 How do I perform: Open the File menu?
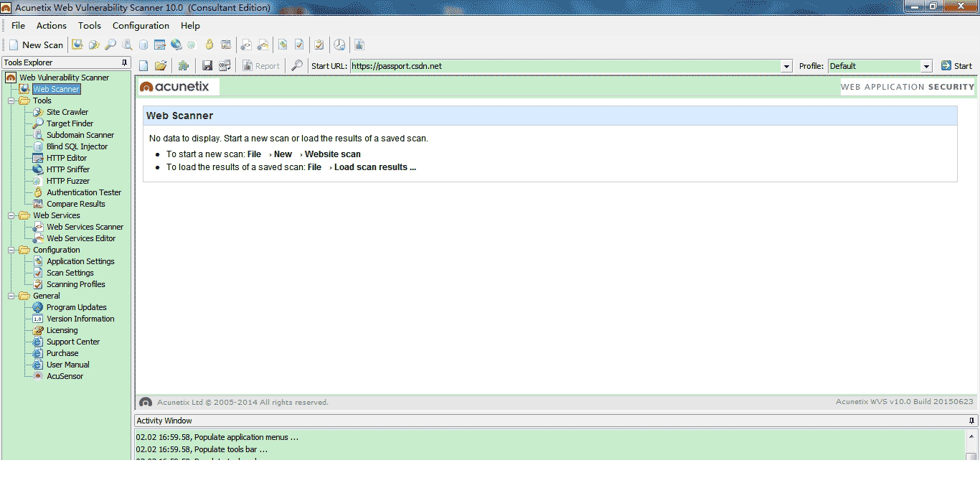point(18,25)
